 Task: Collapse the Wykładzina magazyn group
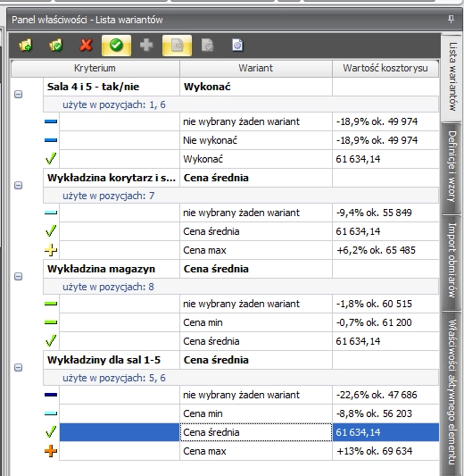18,277
